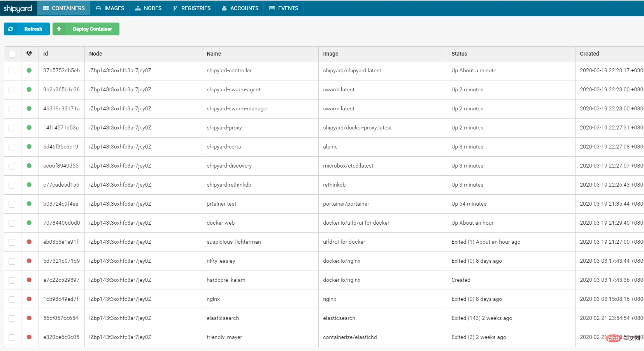View the Events tab

[x=284, y=8]
